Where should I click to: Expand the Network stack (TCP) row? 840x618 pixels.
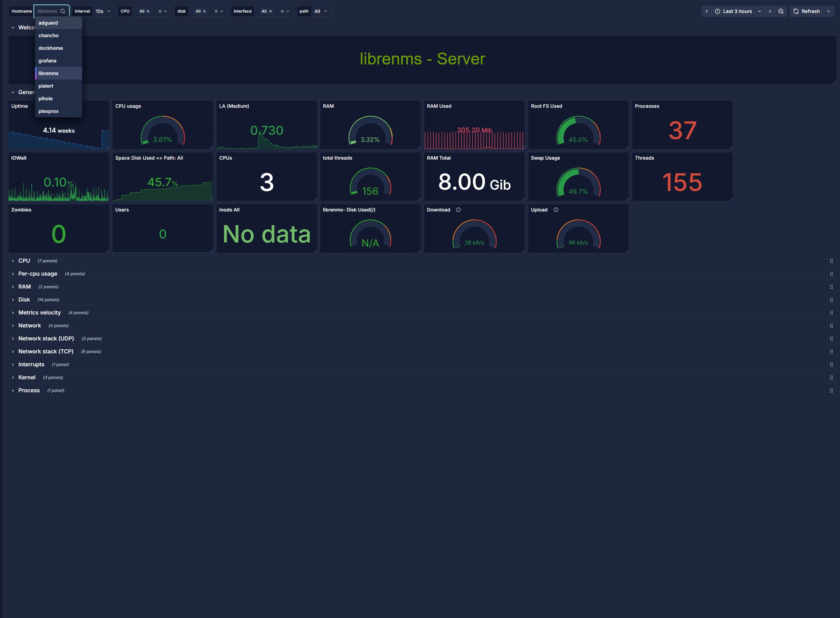pos(46,352)
